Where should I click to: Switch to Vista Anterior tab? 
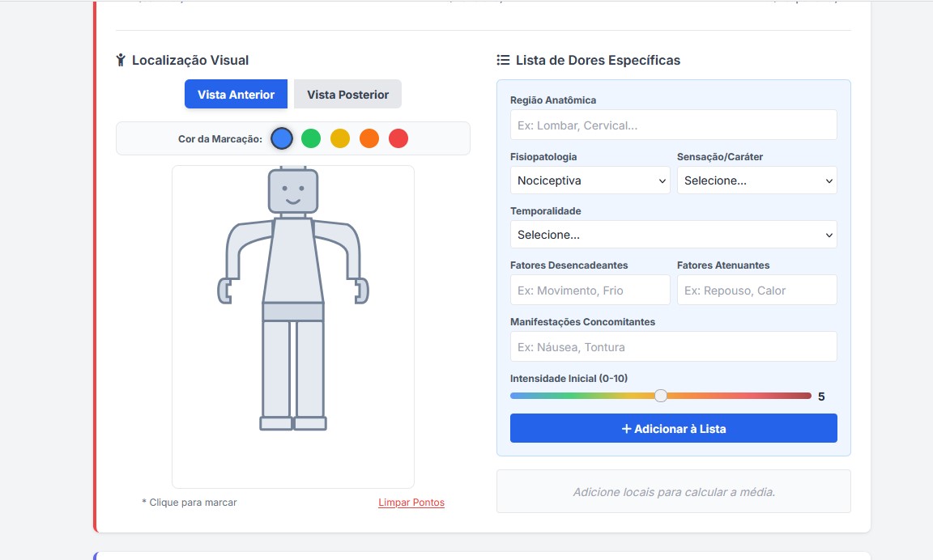click(236, 95)
